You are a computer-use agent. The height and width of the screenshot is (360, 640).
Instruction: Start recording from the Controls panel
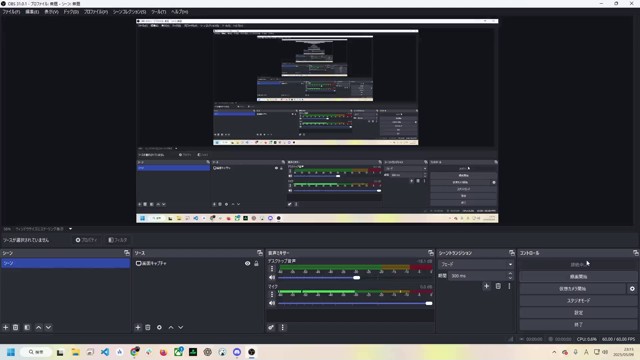tap(578, 277)
